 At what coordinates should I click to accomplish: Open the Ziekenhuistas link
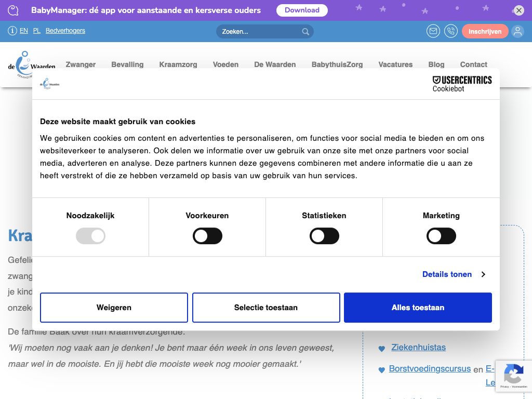point(418,347)
